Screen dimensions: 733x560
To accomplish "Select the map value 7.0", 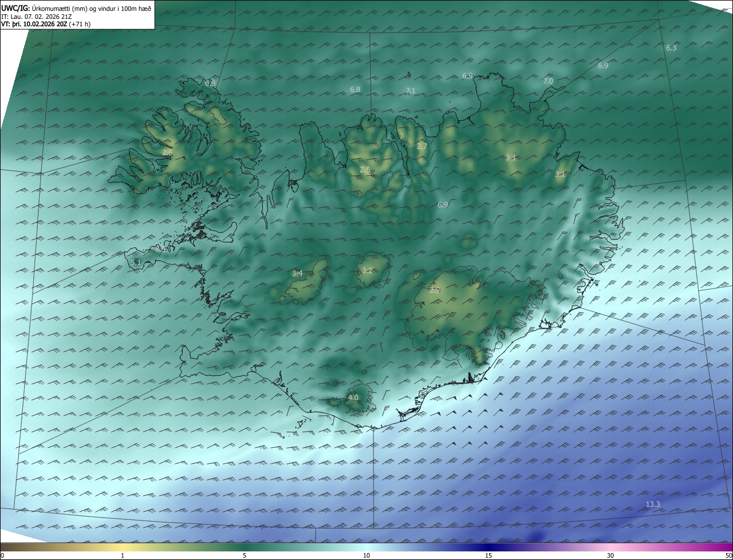I will [x=548, y=81].
